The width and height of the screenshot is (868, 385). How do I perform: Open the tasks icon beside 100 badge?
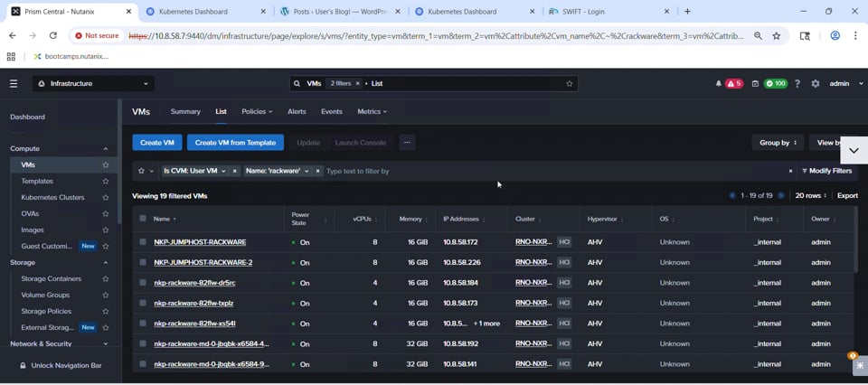pyautogui.click(x=755, y=83)
